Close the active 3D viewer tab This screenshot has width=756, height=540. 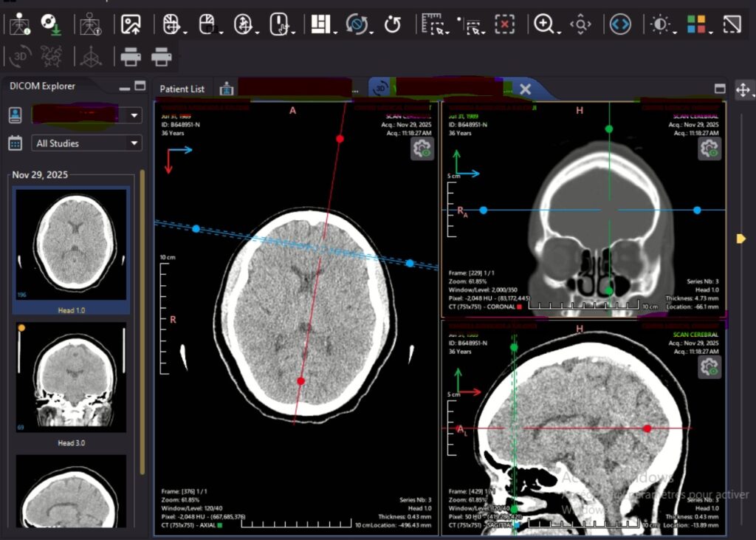(525, 89)
